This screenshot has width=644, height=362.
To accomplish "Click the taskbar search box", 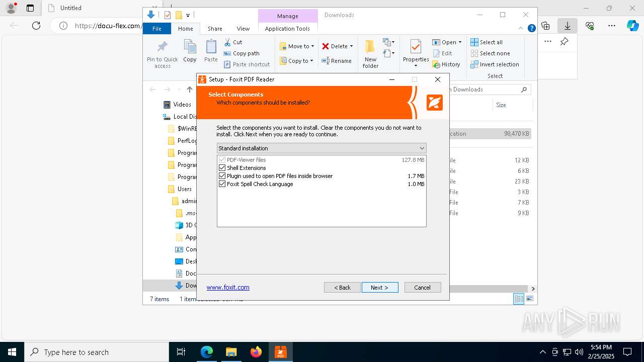I will (97, 352).
